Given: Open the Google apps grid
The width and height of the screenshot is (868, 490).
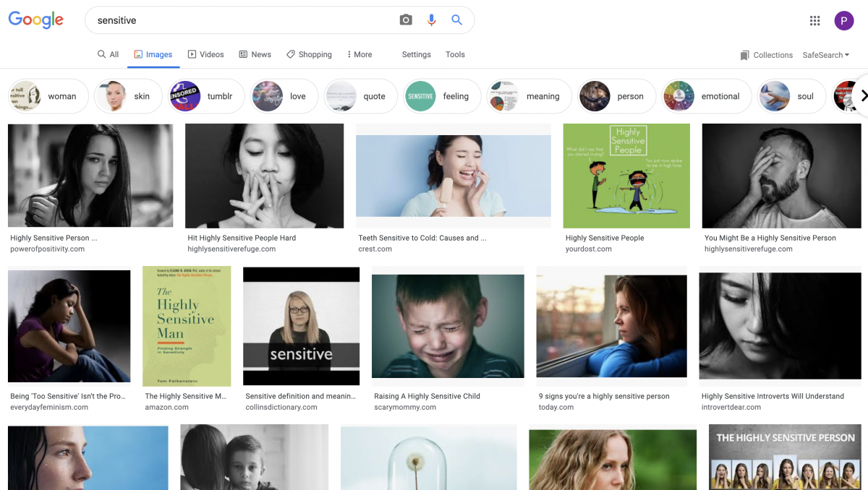Looking at the screenshot, I should pyautogui.click(x=815, y=21).
